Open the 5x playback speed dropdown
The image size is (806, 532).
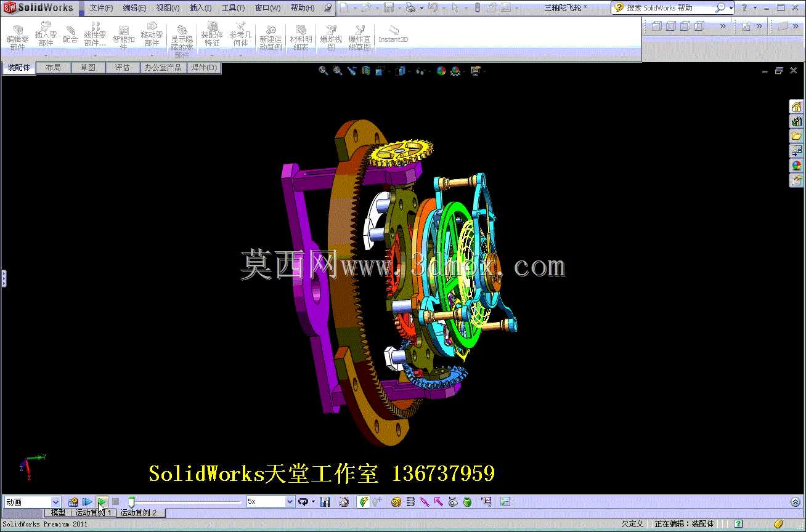coord(290,502)
